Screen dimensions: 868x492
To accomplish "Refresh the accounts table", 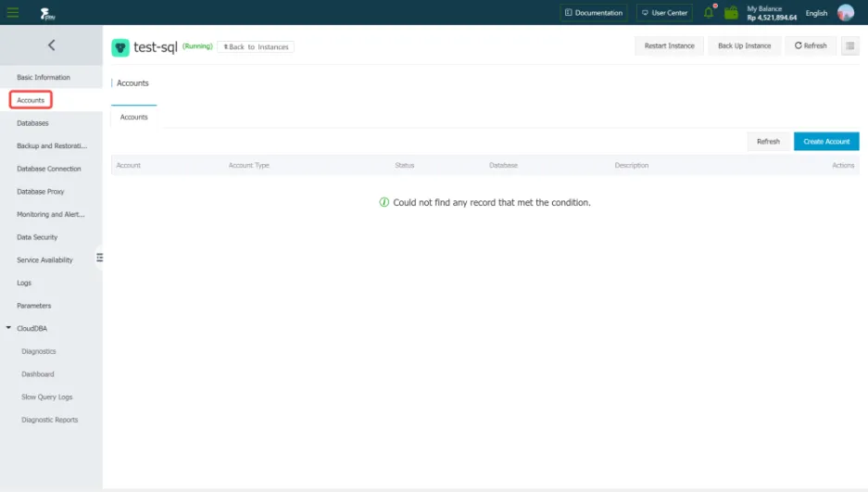I will click(x=768, y=141).
